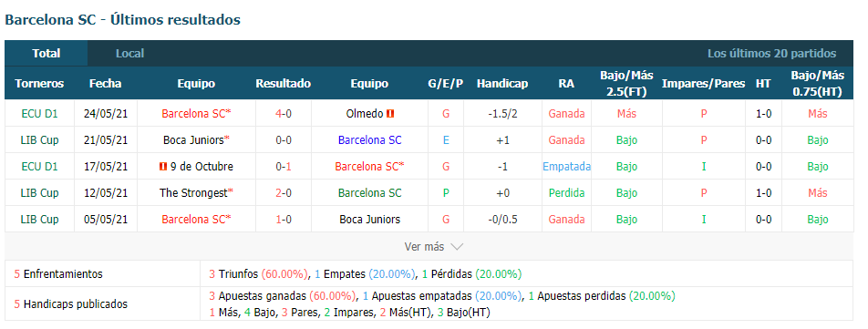The image size is (868, 329).
Task: Click LIB Cup tournament in 12/05/21 row
Action: pos(39,193)
